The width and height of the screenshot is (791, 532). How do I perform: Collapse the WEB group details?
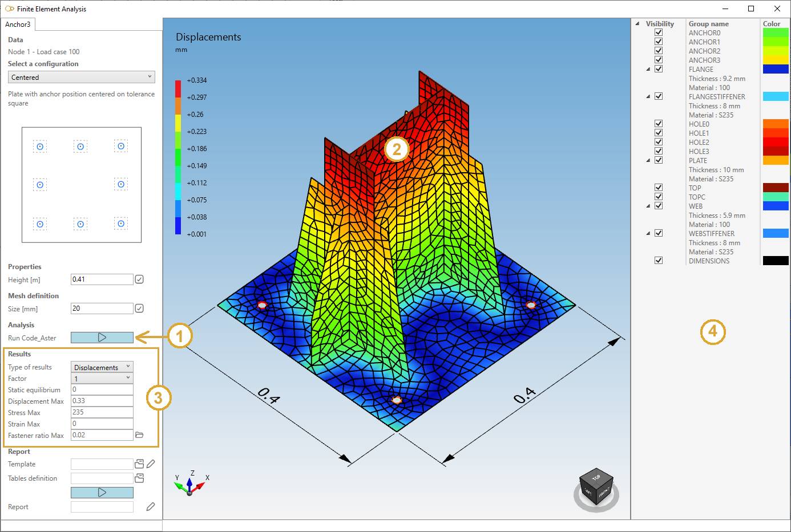648,206
